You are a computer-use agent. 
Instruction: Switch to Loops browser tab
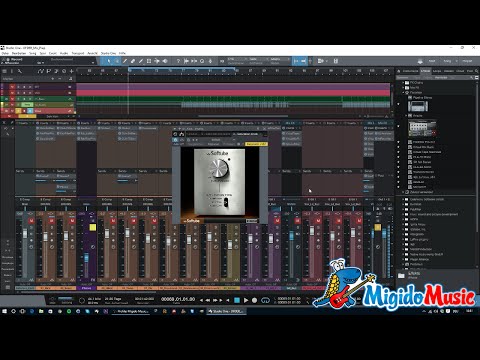click(437, 71)
